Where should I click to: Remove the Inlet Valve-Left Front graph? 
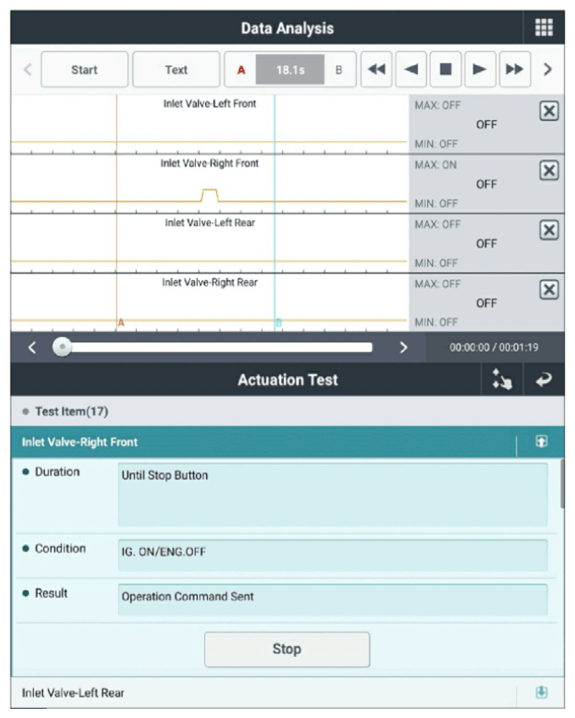tap(549, 111)
